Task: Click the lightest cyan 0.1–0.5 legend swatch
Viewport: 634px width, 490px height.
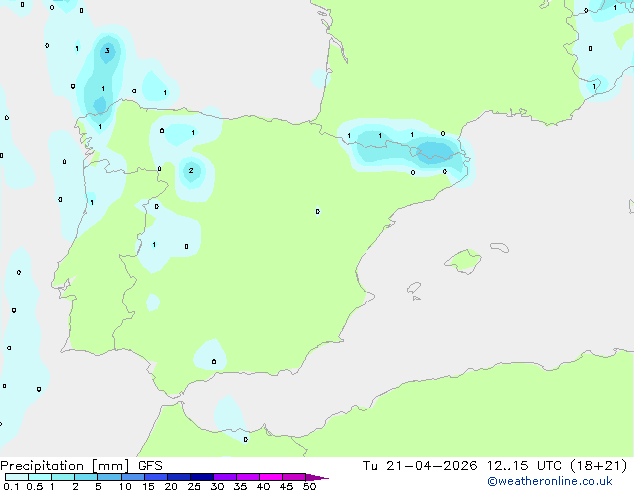Action: [17, 477]
